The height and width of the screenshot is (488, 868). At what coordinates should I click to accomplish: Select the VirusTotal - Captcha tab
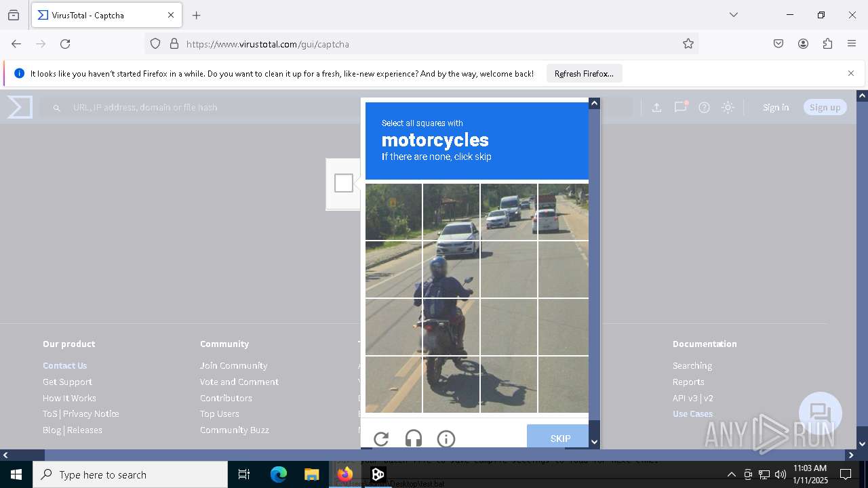point(106,15)
